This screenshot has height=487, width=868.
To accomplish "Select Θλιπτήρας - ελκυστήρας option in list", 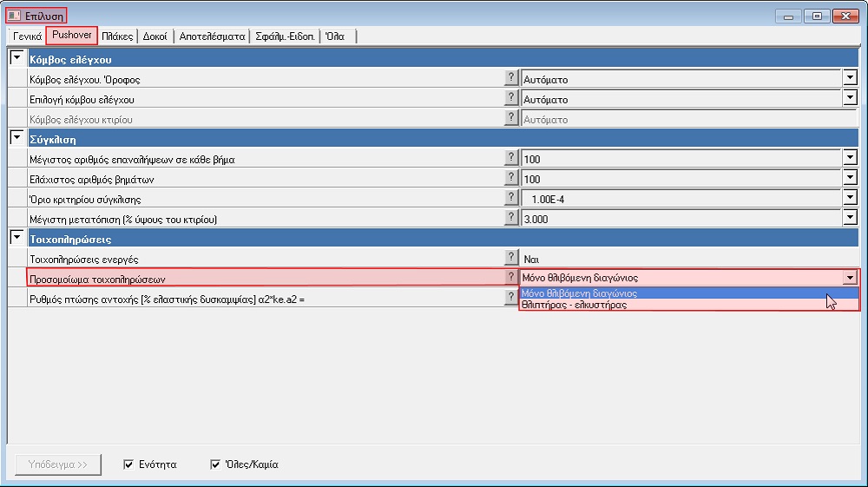I will (x=573, y=305).
